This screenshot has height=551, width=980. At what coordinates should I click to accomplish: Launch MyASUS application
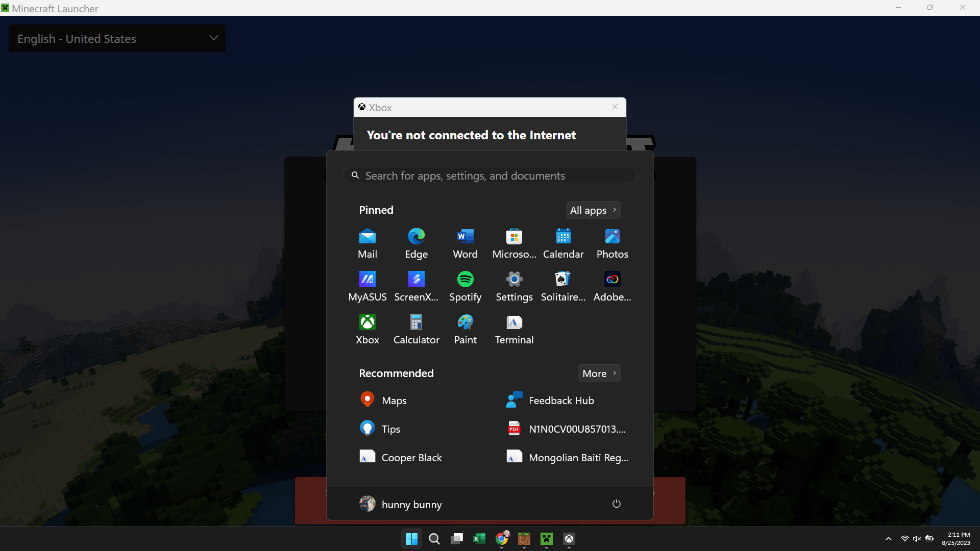pos(367,286)
